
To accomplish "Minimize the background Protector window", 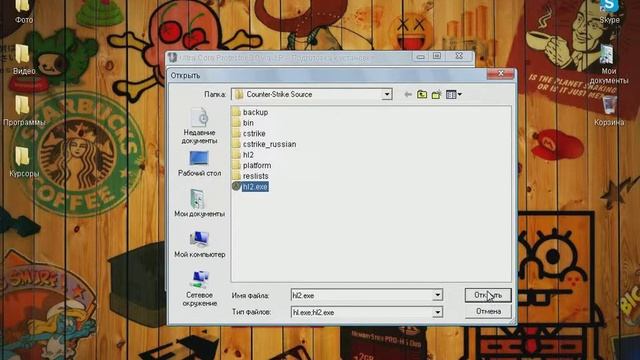I will click(x=421, y=56).
